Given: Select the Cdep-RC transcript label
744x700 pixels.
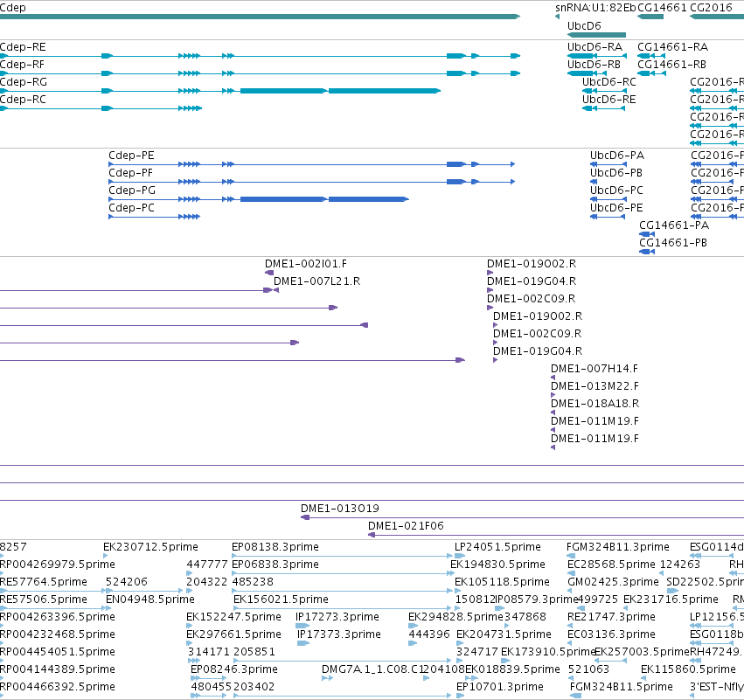Looking at the screenshot, I should [23, 100].
